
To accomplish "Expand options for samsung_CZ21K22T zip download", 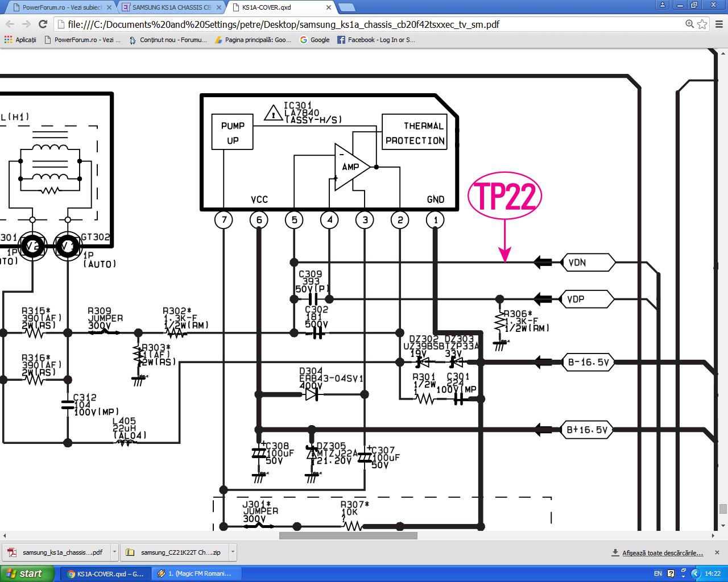I will [x=232, y=552].
